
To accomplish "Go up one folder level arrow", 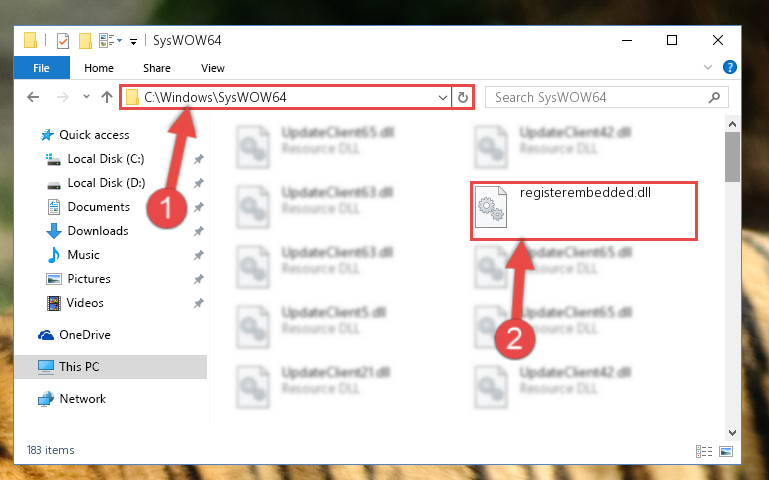I will 107,97.
